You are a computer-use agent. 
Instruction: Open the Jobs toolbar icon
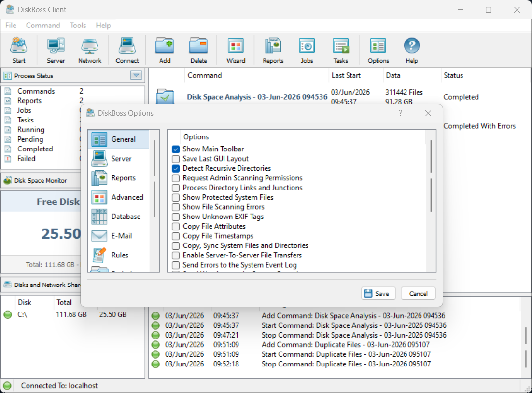[x=307, y=50]
